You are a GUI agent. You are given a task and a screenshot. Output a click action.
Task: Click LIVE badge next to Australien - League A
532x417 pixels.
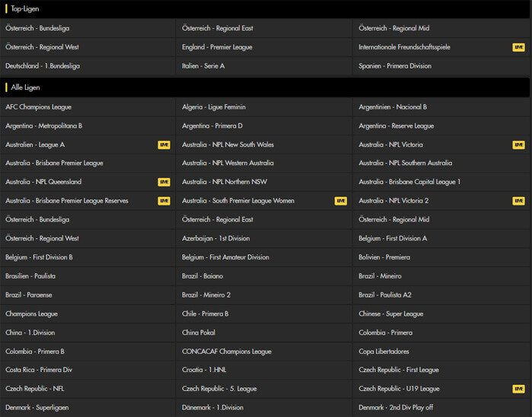click(x=164, y=145)
